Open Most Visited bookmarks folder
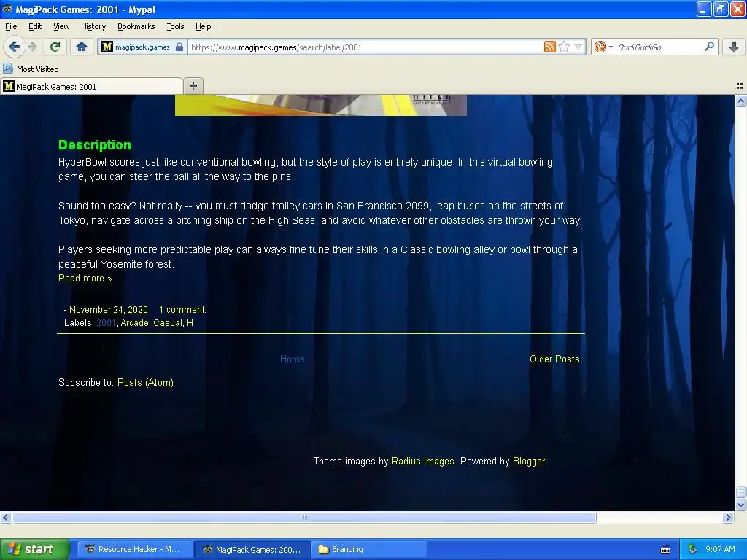Screen dimensions: 747x560 click(x=31, y=69)
